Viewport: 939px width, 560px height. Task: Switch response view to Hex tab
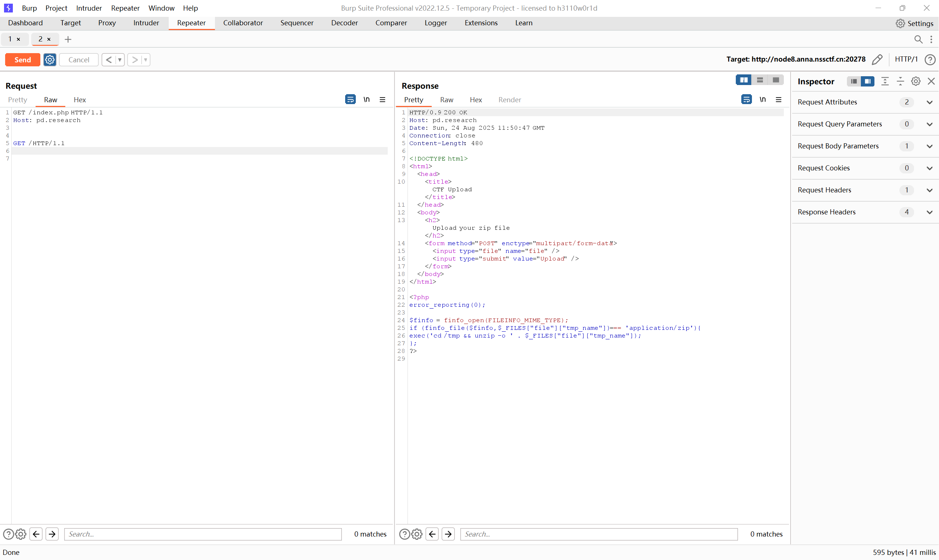click(x=476, y=100)
